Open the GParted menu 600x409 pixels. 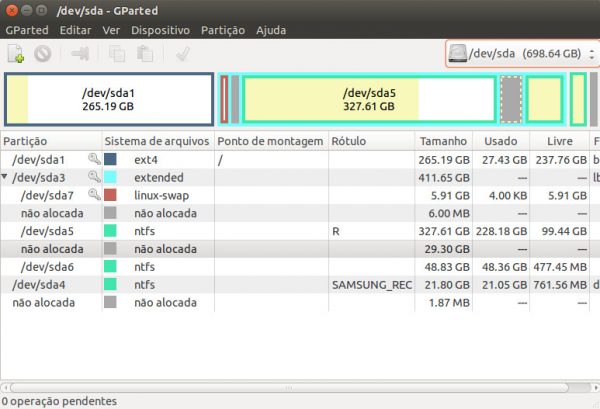point(27,30)
